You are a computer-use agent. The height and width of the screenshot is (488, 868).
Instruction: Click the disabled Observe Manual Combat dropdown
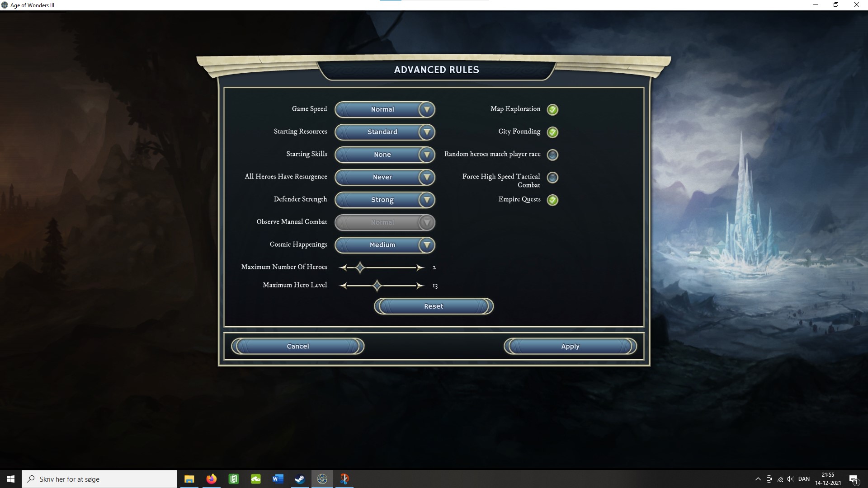coord(385,222)
